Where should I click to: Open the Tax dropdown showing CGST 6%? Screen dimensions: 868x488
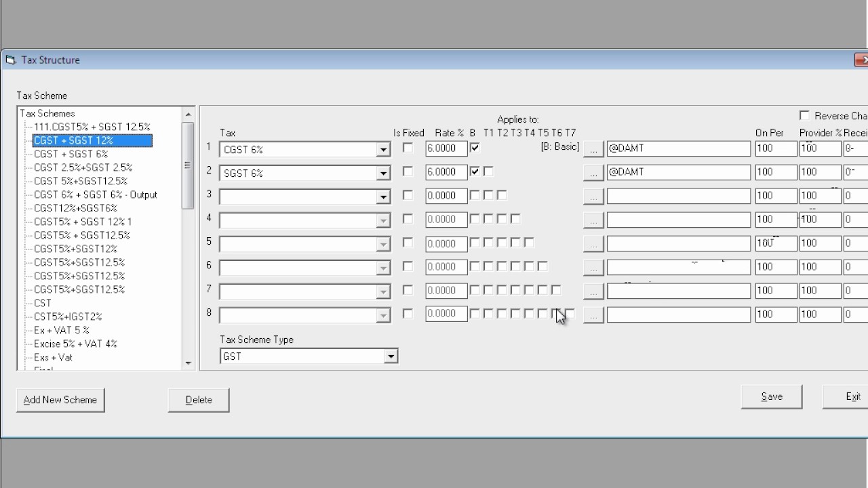coord(383,149)
